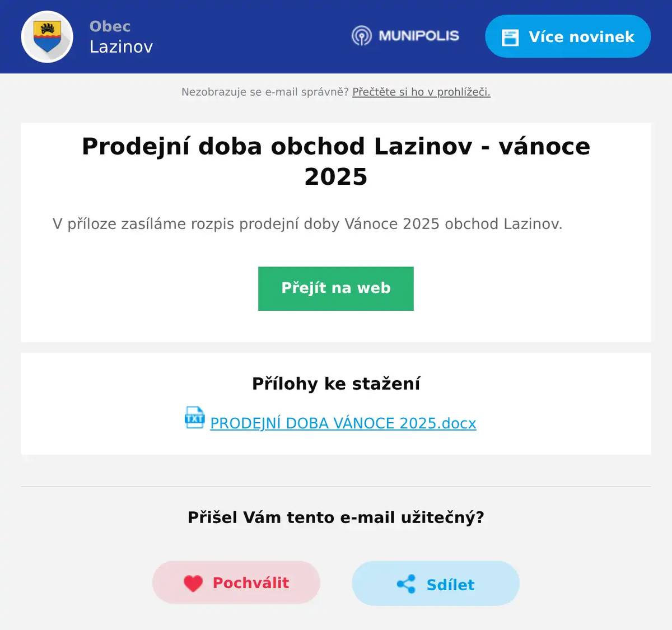The height and width of the screenshot is (630, 672).
Task: Download PRODEJNÍ DOBA VÁNOCE 2025.docx attachment
Action: 342,423
